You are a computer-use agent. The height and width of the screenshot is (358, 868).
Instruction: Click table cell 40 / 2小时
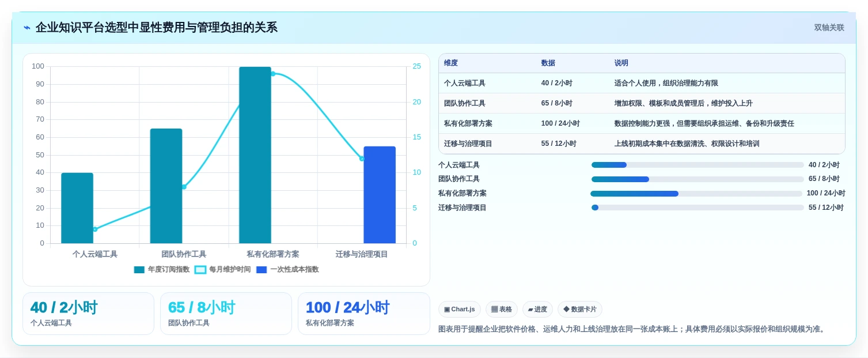[x=557, y=83]
